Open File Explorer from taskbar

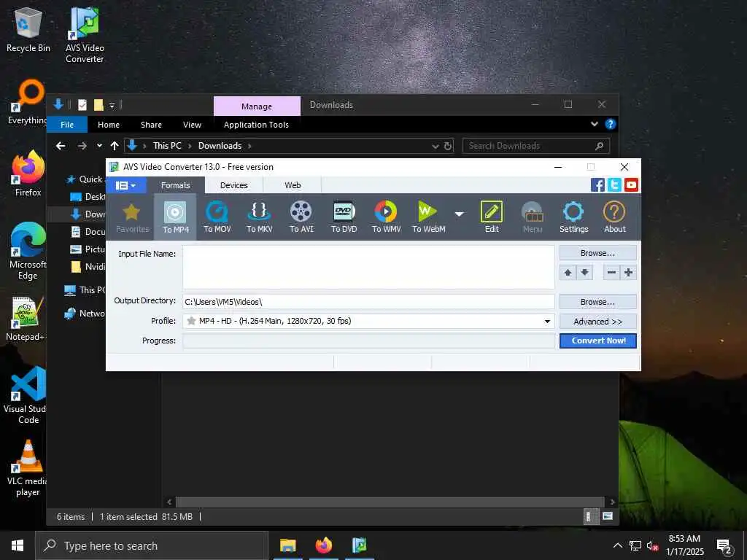tap(287, 545)
